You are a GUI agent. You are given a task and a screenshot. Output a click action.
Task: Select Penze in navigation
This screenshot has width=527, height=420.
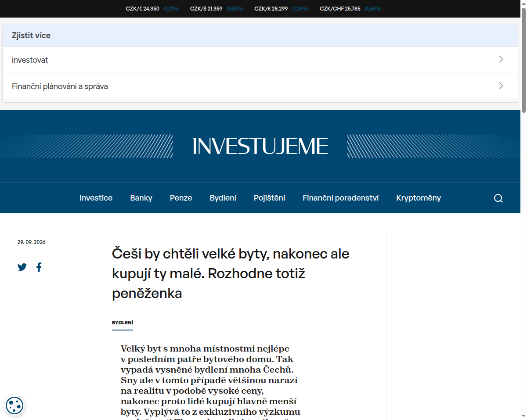coord(181,198)
